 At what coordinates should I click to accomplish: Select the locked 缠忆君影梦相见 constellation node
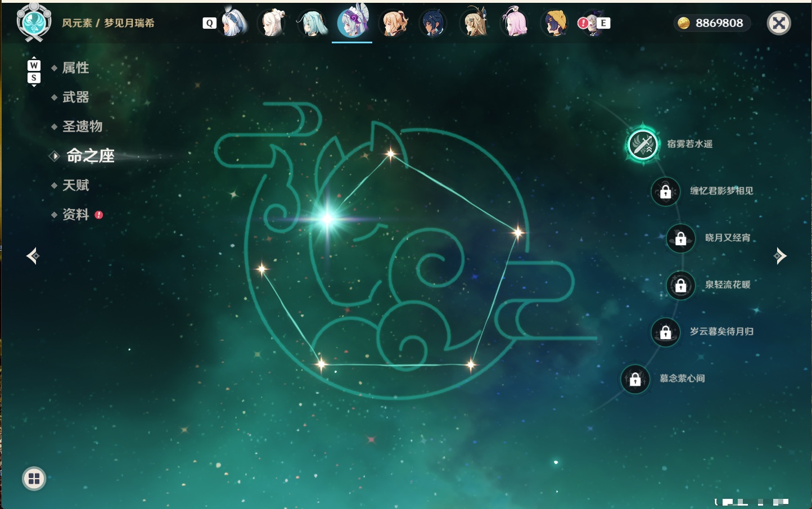pyautogui.click(x=665, y=191)
